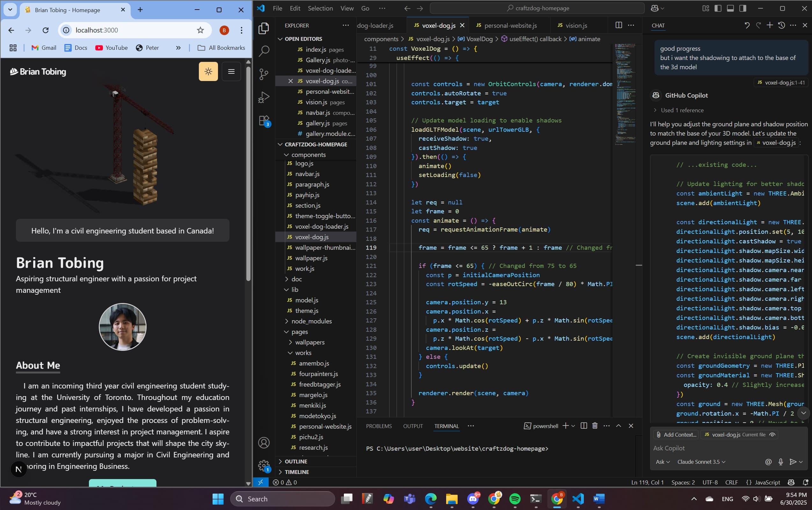This screenshot has width=812, height=510.
Task: Switch to vision.js editor tab
Action: 576,25
